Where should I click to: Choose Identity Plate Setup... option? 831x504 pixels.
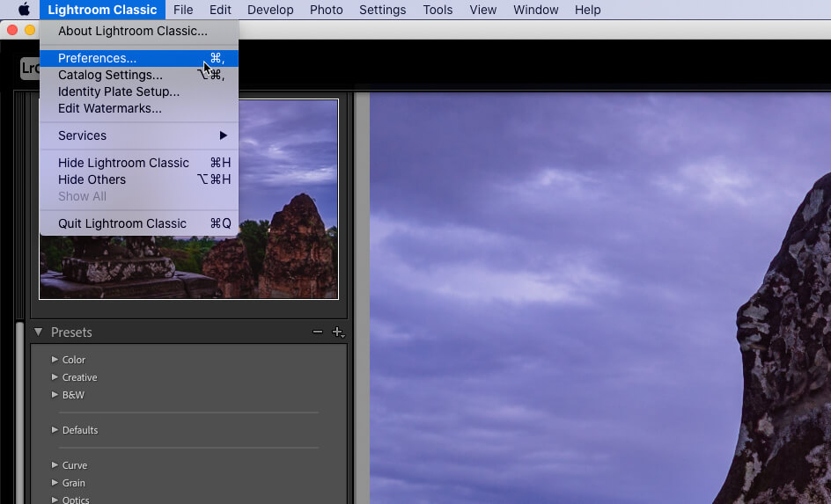point(119,91)
